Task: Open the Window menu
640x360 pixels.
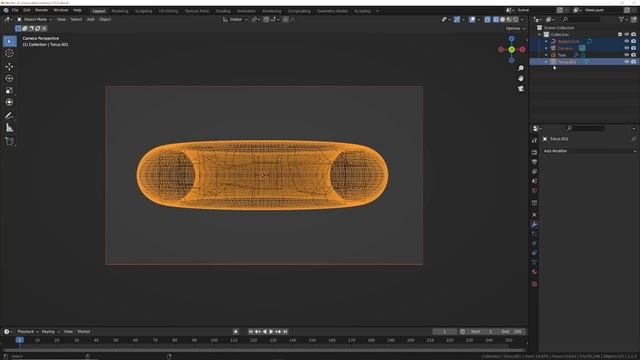Action: pos(61,10)
